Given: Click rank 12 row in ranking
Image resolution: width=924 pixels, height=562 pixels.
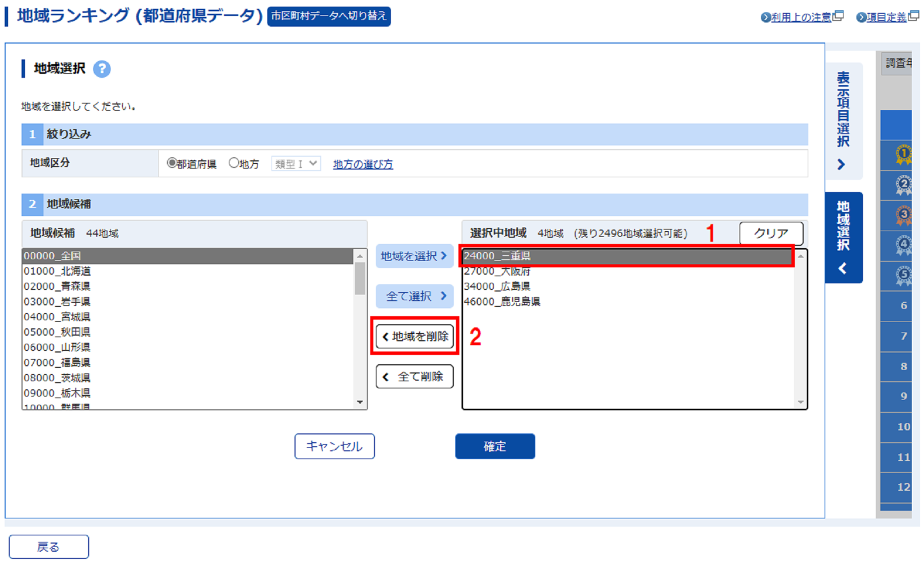Looking at the screenshot, I should click(896, 488).
